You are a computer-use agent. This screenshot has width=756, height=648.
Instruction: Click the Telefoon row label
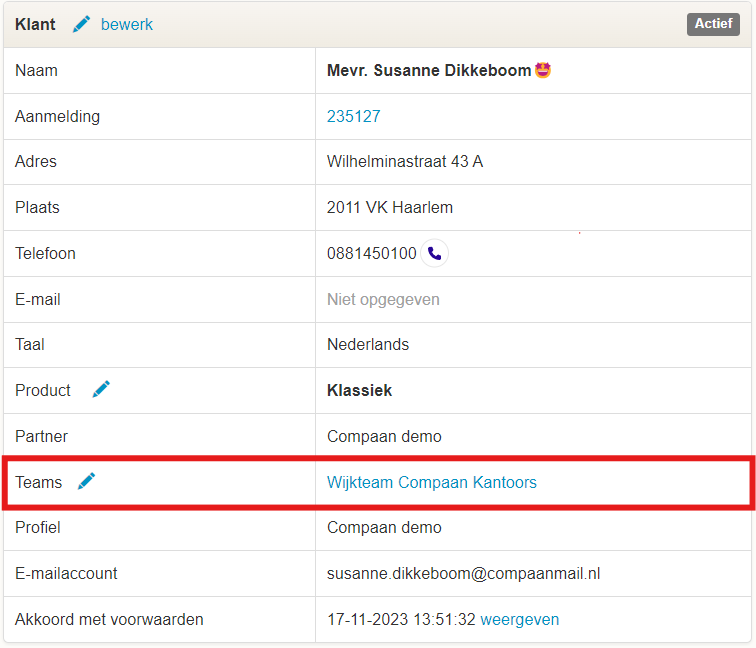[x=45, y=253]
